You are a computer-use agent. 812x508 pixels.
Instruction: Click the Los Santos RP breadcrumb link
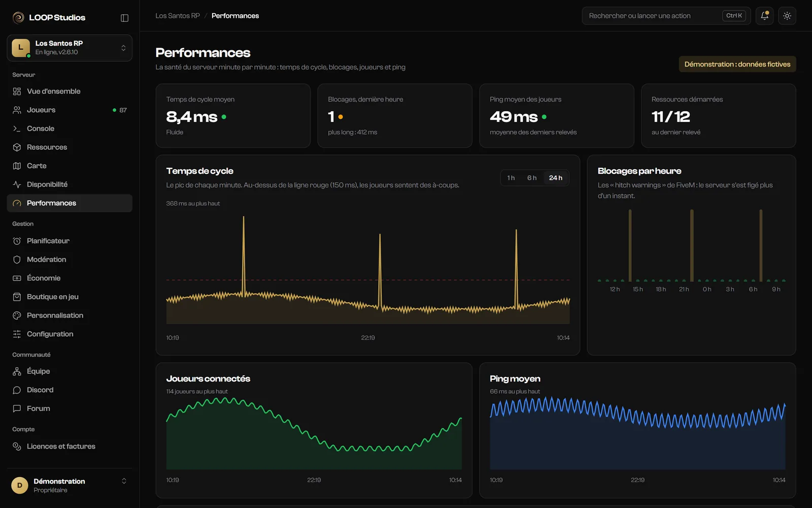[x=178, y=16]
